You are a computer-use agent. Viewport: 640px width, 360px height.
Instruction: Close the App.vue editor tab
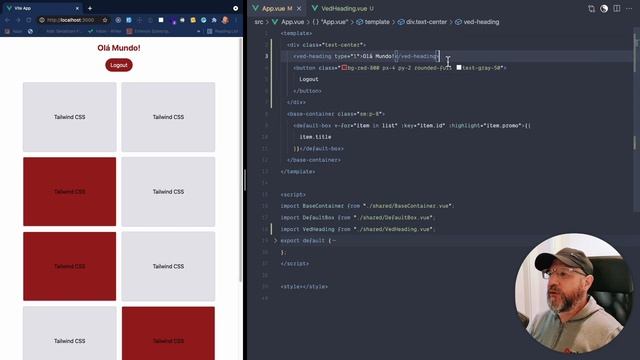point(299,8)
